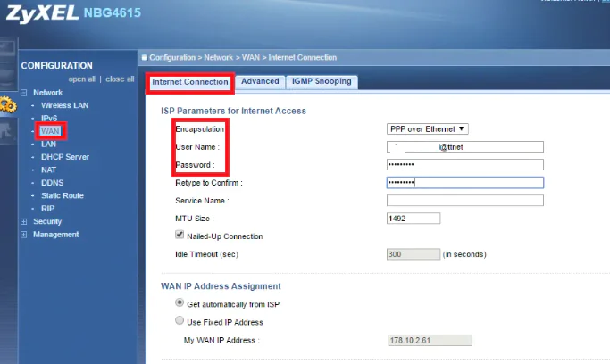Screen dimensions: 610x364
Task: Click the Security tree label
Action: coord(47,221)
